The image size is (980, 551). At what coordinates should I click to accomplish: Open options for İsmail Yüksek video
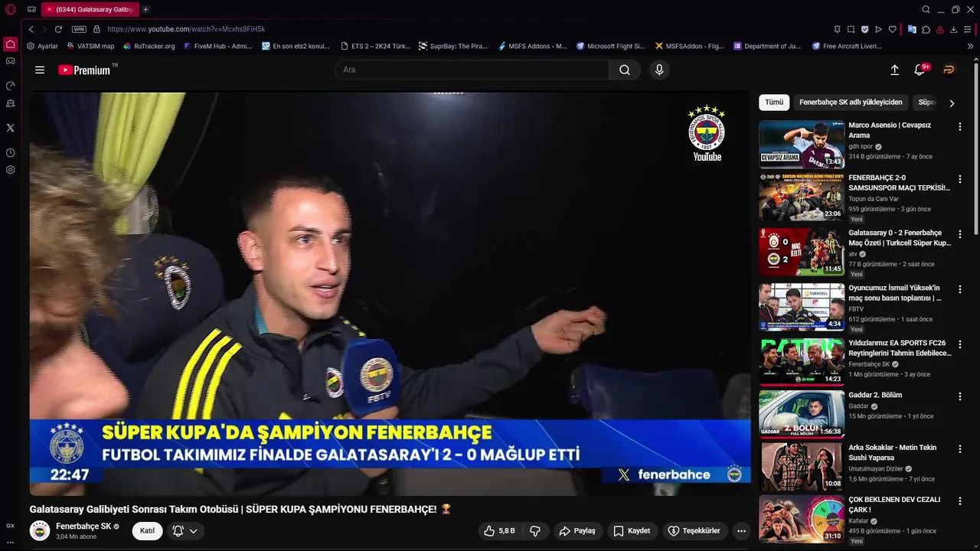[959, 289]
